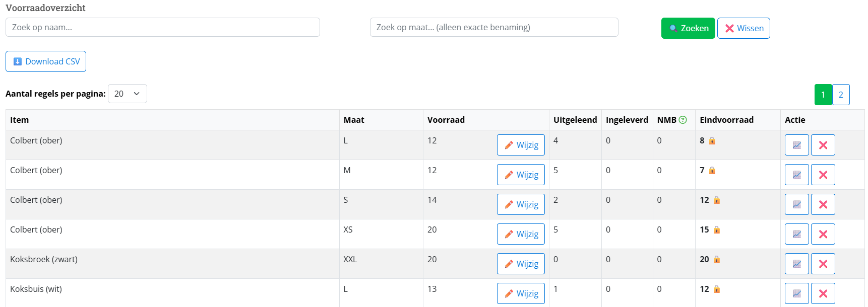Open chart icon for Koksbroek (zwart) row

click(796, 264)
